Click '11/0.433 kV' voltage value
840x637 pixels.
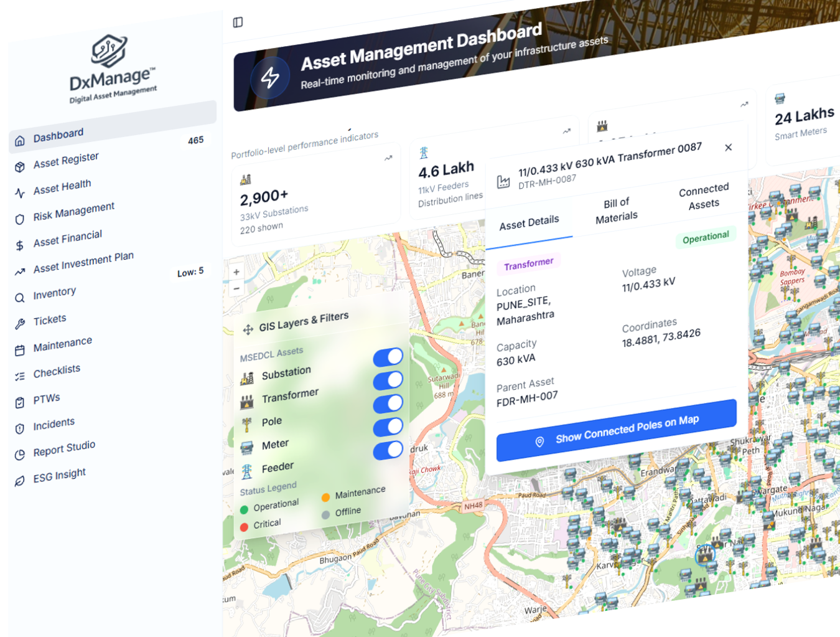648,286
